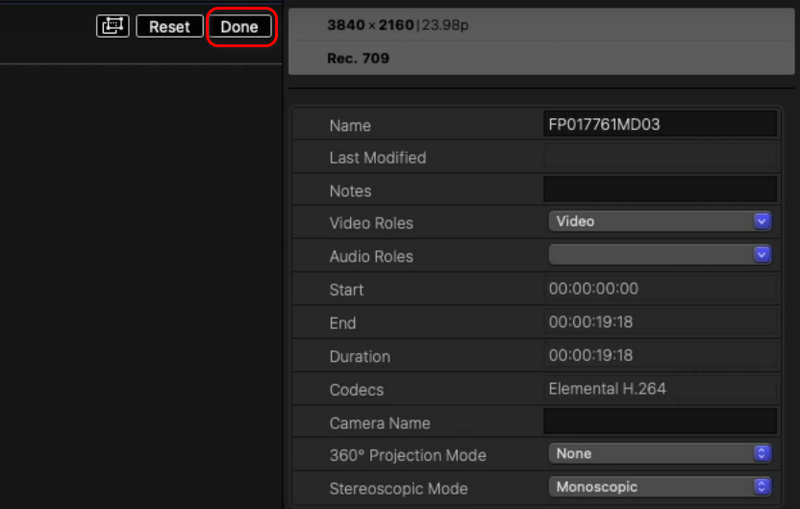Click the 23.98p frame rate text
The height and width of the screenshot is (509, 800).
click(444, 25)
